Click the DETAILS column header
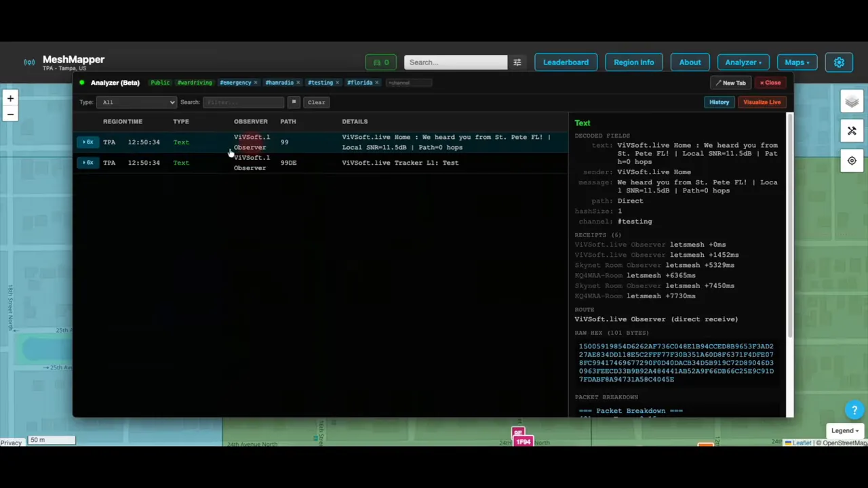This screenshot has width=868, height=488. [x=355, y=122]
